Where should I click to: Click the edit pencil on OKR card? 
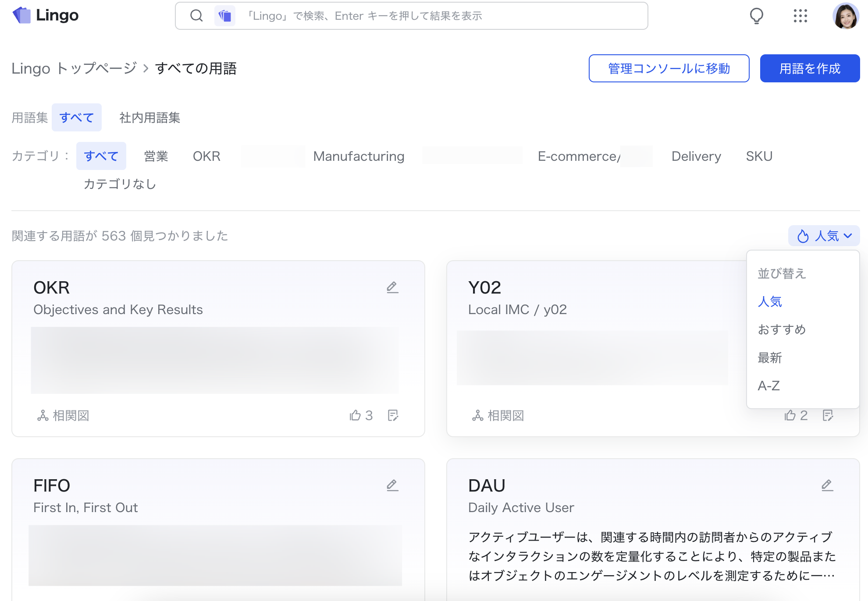click(392, 287)
